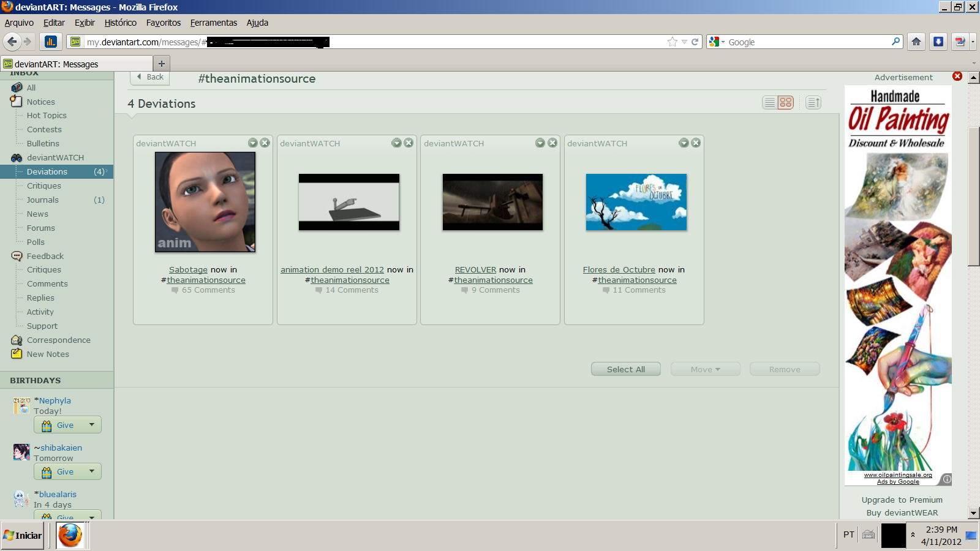Open the Exibir menu
The height and width of the screenshot is (551, 980).
[85, 23]
